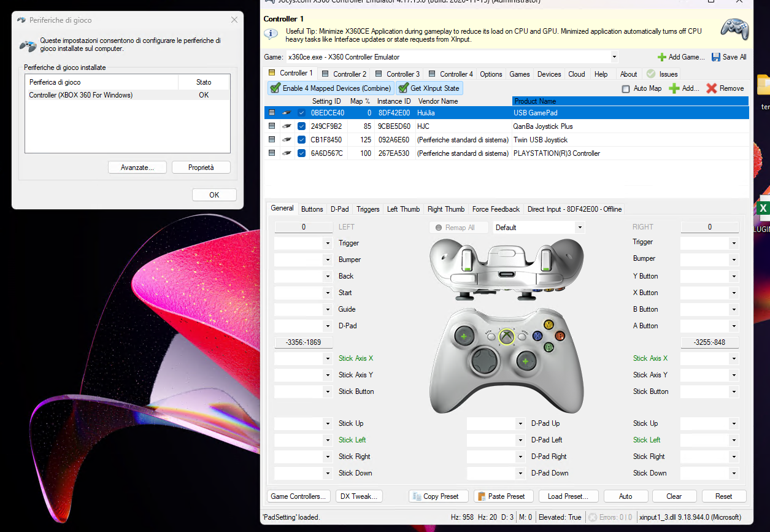Open the Direct Input - 8DF42E00 - Offline tab
770x532 pixels.
click(x=575, y=209)
